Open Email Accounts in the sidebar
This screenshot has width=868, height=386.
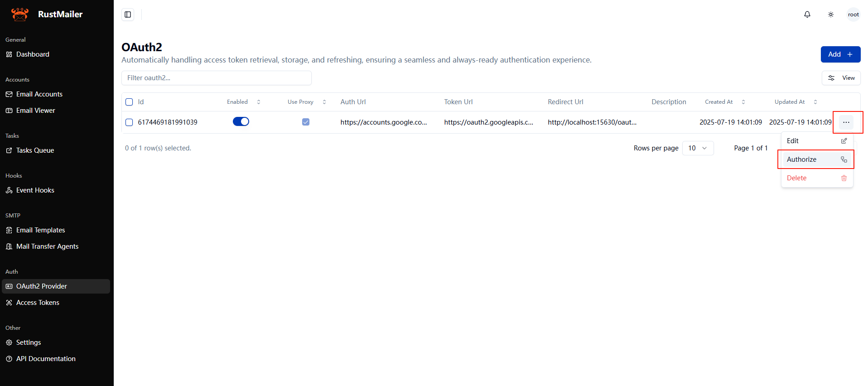point(56,94)
